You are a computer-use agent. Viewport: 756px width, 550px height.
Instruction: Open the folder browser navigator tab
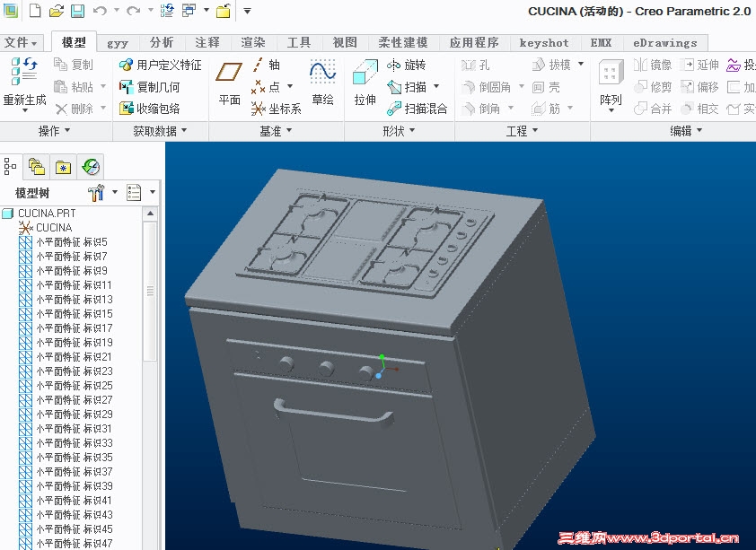pos(37,167)
